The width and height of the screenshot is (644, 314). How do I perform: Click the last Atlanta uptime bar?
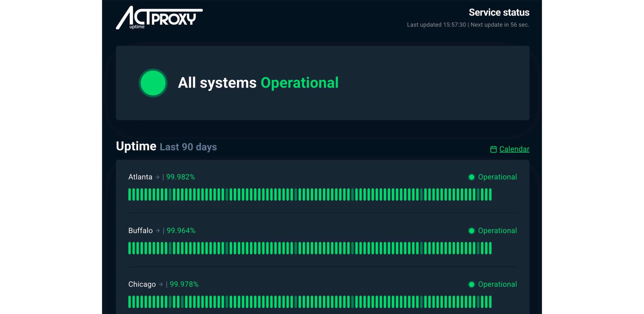click(490, 194)
